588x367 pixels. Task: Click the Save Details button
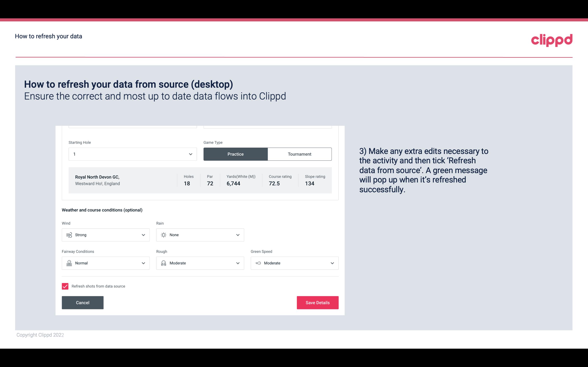(317, 302)
